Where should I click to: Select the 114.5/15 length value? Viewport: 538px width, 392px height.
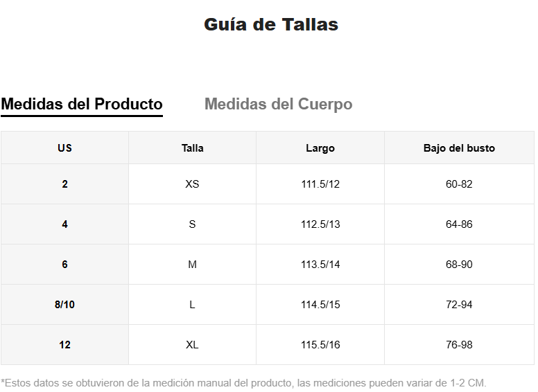[x=320, y=305]
